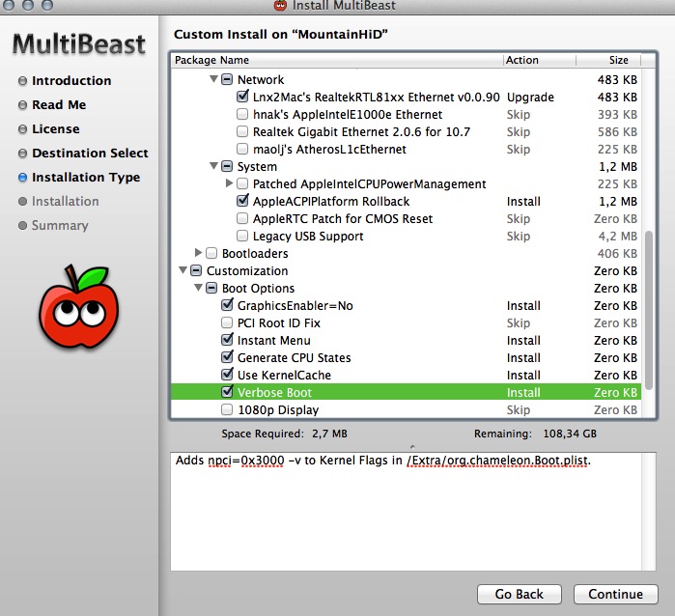Collapse the Network disclosure triangle

[213, 79]
